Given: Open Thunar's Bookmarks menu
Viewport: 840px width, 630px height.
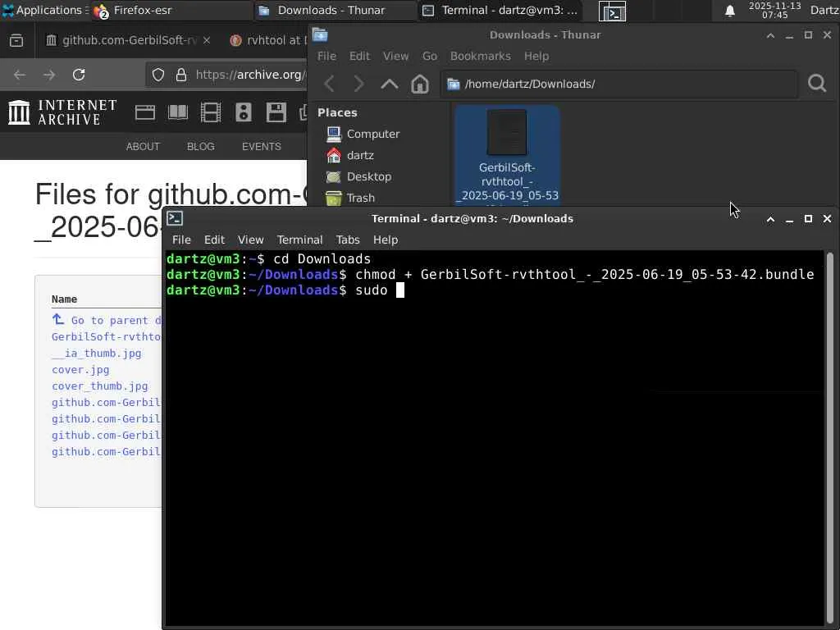Looking at the screenshot, I should pos(481,56).
